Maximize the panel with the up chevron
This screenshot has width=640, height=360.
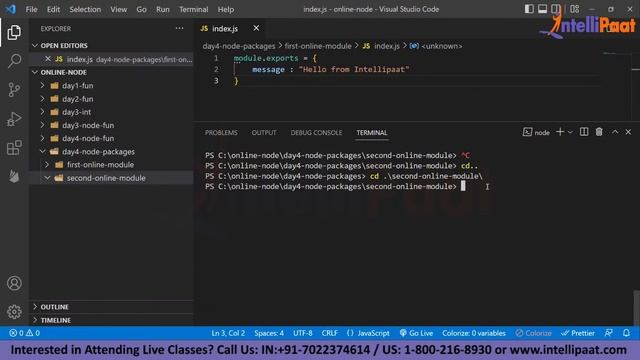pyautogui.click(x=615, y=132)
